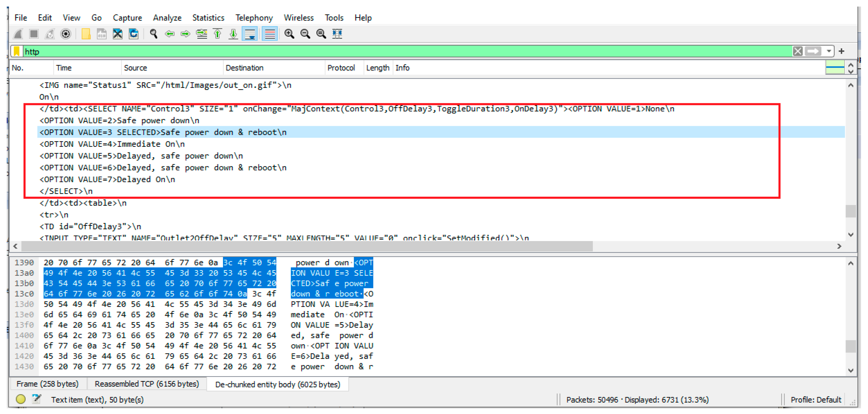
Task: Toggle packet list colorization button
Action: point(270,34)
